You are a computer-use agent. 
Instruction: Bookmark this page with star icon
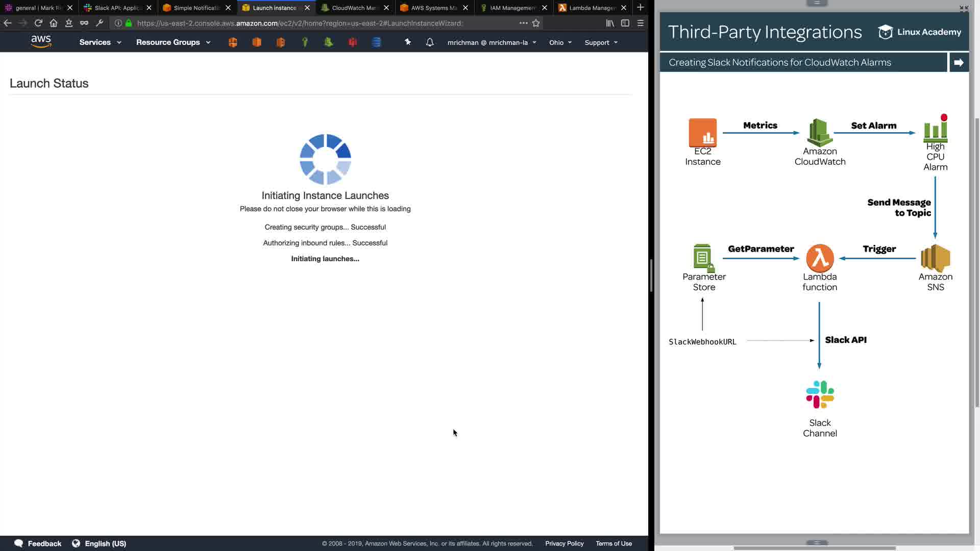pyautogui.click(x=536, y=23)
